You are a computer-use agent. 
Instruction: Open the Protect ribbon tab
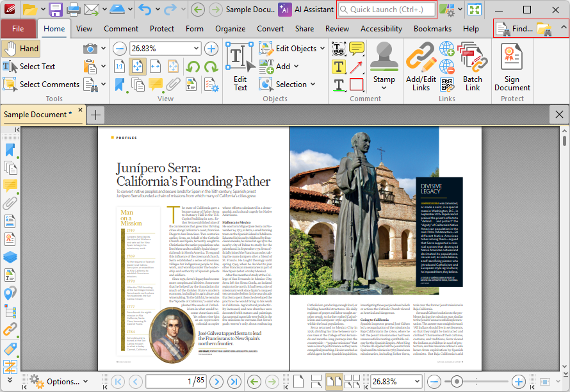point(162,29)
